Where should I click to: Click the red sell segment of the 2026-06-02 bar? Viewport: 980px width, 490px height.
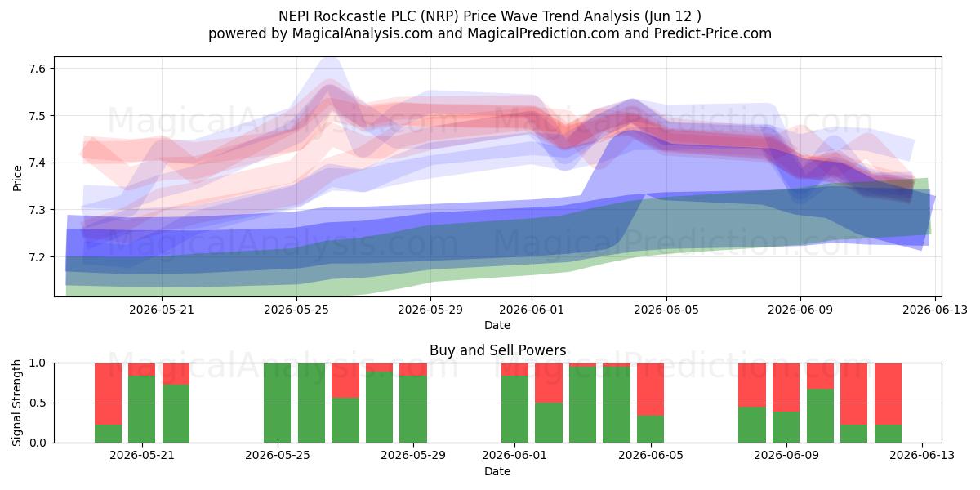pyautogui.click(x=549, y=382)
